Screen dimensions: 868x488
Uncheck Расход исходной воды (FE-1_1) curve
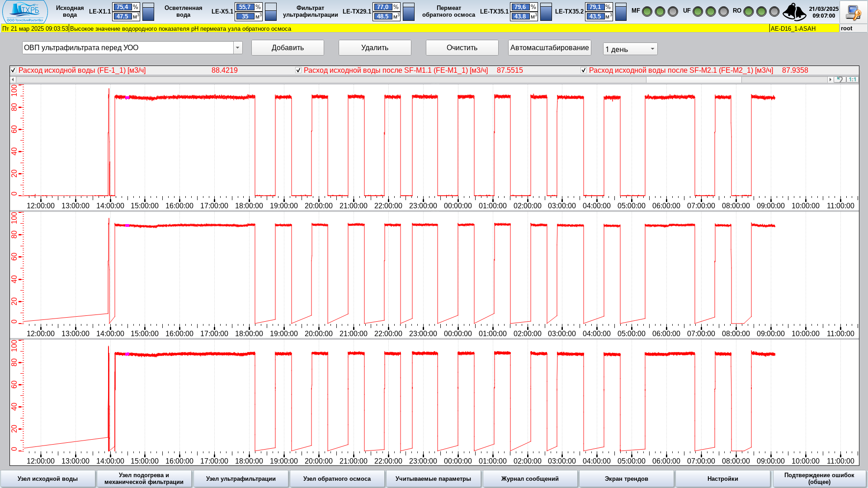pos(13,70)
